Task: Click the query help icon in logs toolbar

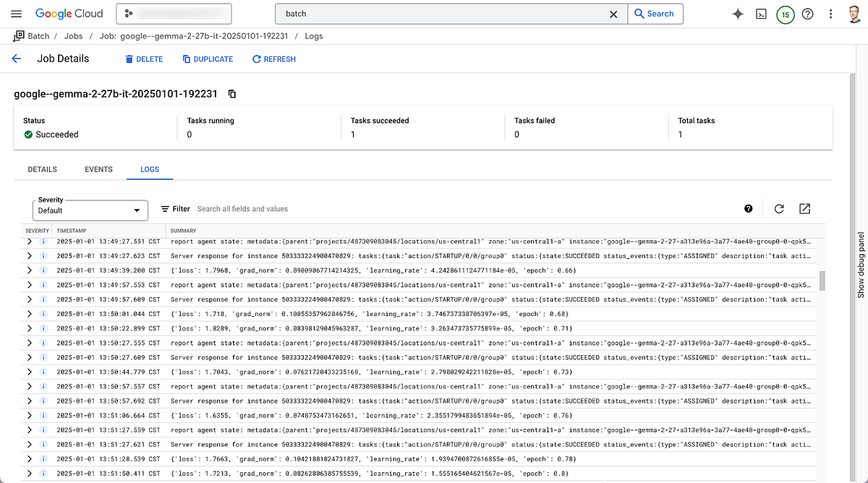Action: (749, 208)
